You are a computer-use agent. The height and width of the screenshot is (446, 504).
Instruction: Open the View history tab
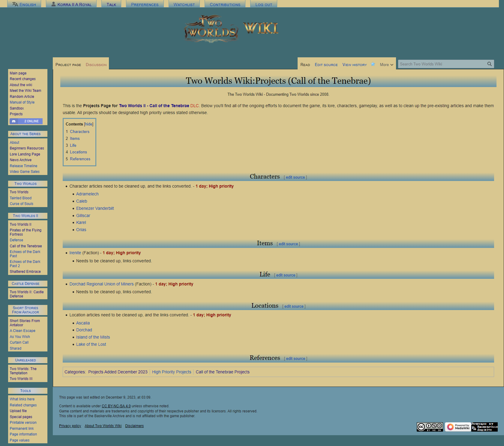[x=355, y=65]
